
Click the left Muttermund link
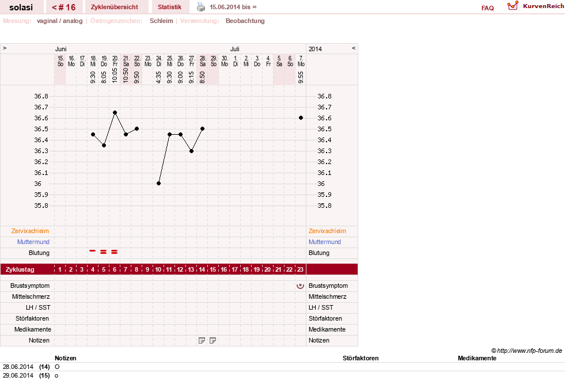click(x=33, y=242)
